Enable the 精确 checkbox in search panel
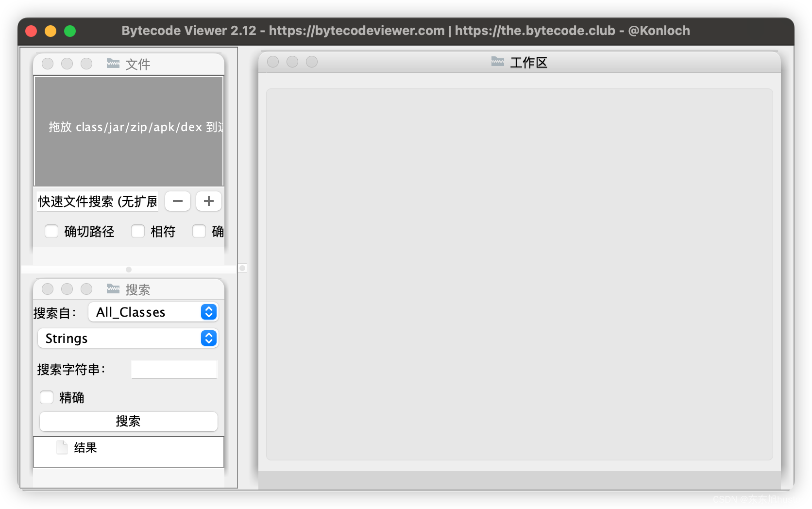Image resolution: width=812 pixels, height=509 pixels. [47, 397]
